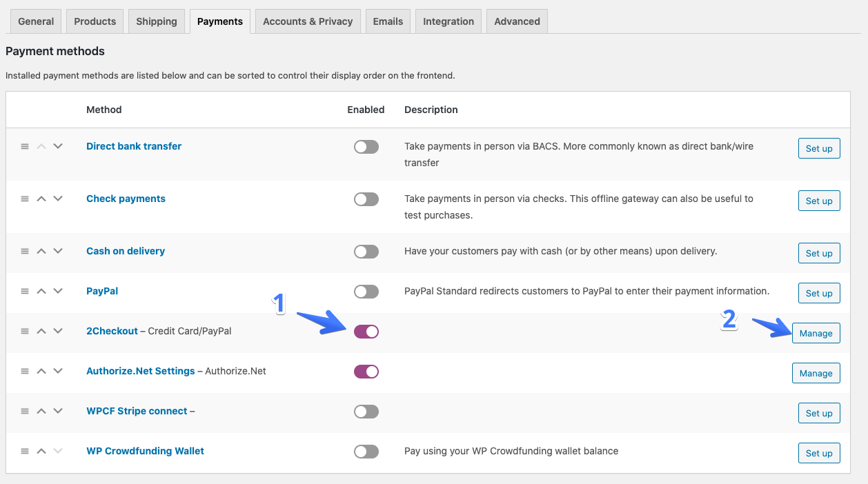Open the Cash on delivery link
The height and width of the screenshot is (484, 868).
pos(126,251)
